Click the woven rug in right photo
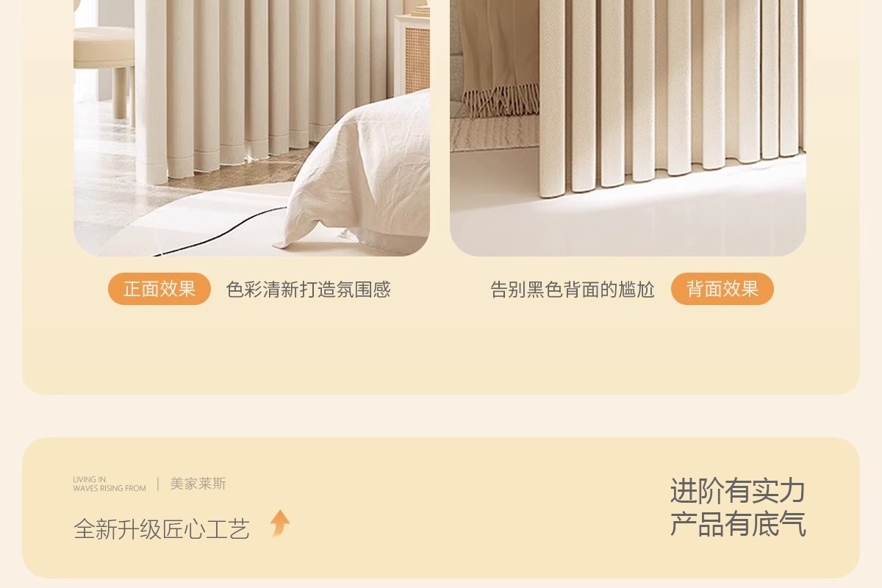This screenshot has height=588, width=882. pyautogui.click(x=492, y=134)
